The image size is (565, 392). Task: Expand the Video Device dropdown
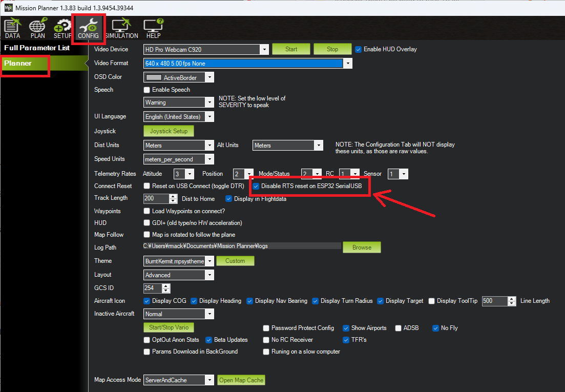264,49
